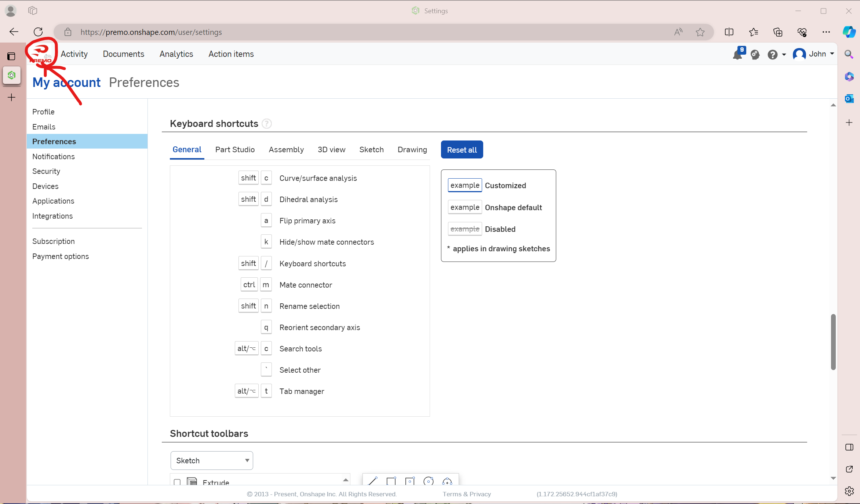
Task: Open Edge sidebar search magnifier icon
Action: (x=849, y=55)
